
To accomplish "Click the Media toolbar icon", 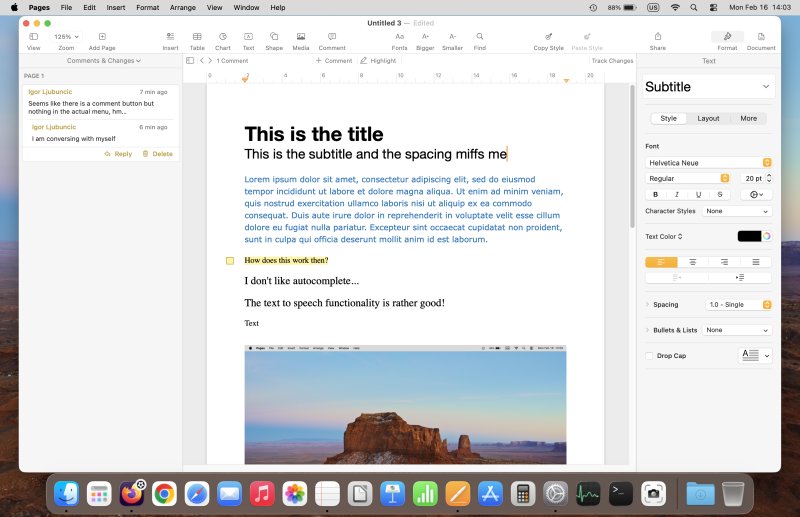I will tap(300, 37).
